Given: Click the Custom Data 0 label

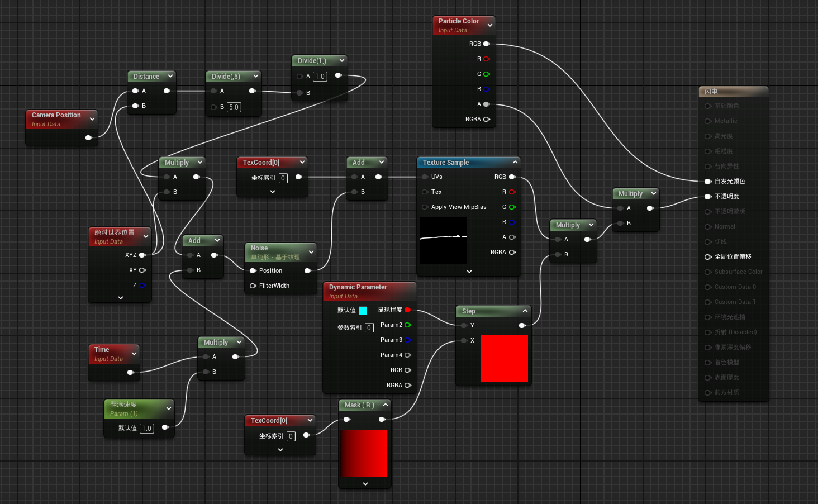Looking at the screenshot, I should (x=735, y=287).
